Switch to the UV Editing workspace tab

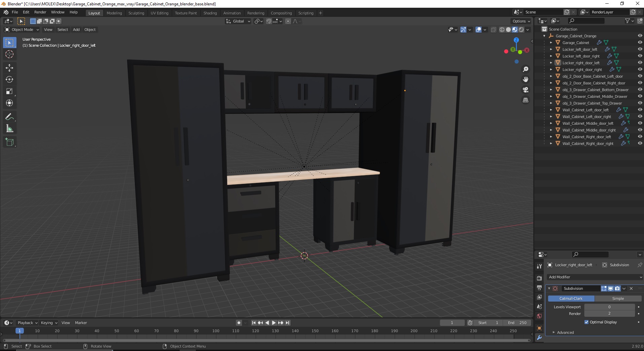(x=159, y=13)
